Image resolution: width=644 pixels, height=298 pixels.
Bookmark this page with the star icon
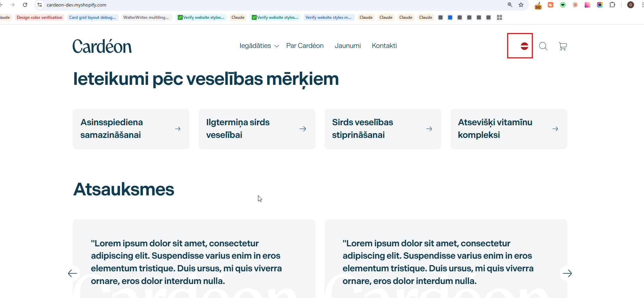[521, 5]
